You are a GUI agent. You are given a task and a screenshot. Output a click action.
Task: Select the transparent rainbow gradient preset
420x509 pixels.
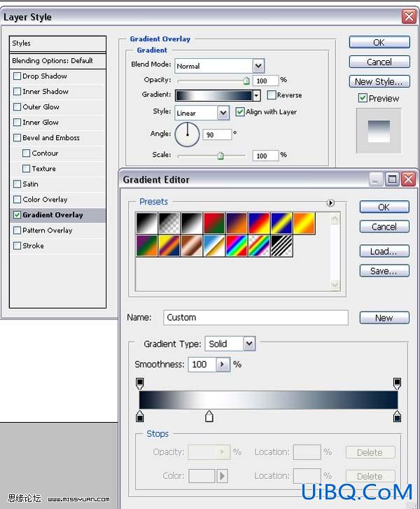(x=259, y=246)
